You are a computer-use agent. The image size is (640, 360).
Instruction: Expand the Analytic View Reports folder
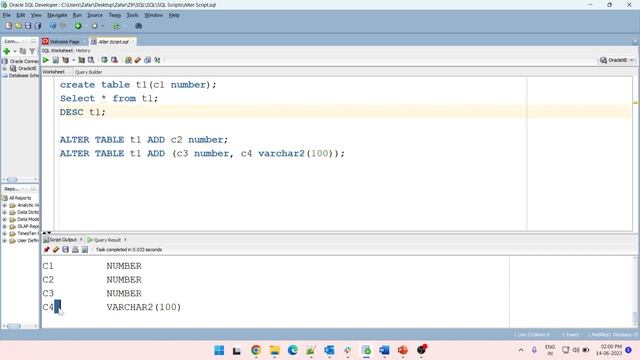click(4, 205)
